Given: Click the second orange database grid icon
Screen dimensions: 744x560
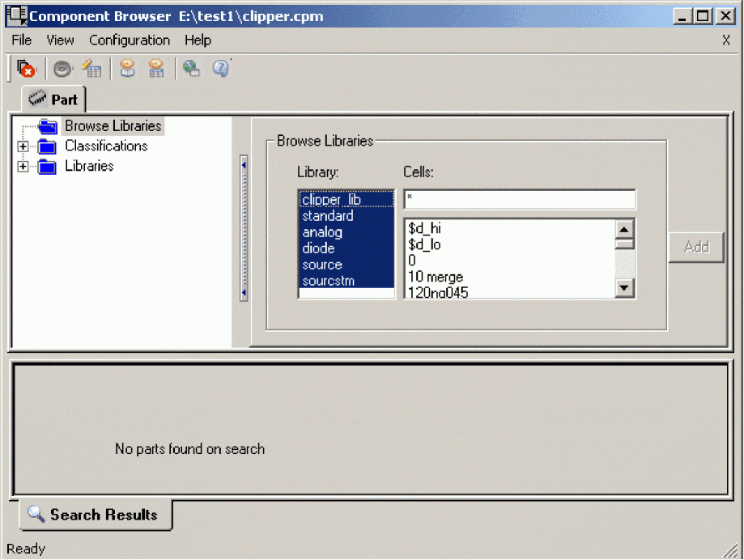Looking at the screenshot, I should pos(156,69).
